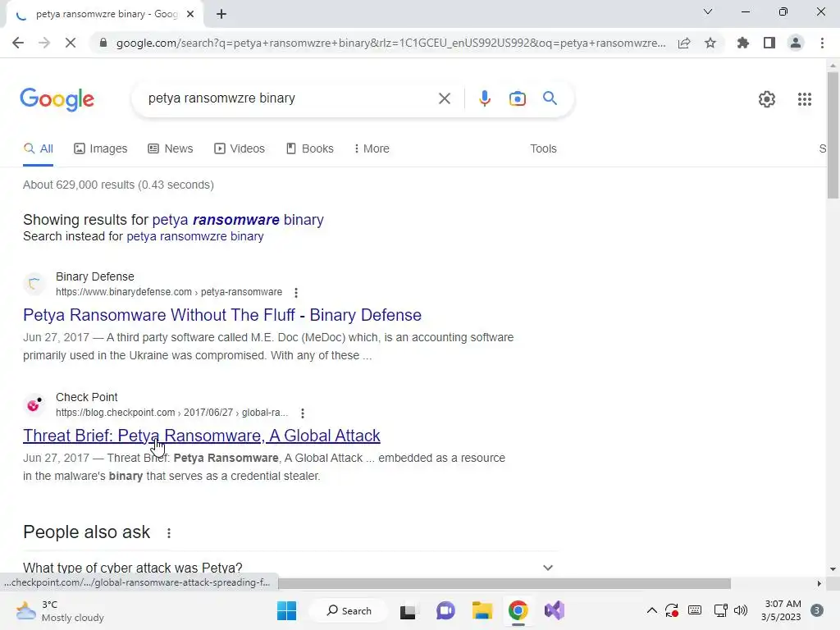Toggle the Chrome side panel
This screenshot has height=630, width=840.
coord(769,43)
